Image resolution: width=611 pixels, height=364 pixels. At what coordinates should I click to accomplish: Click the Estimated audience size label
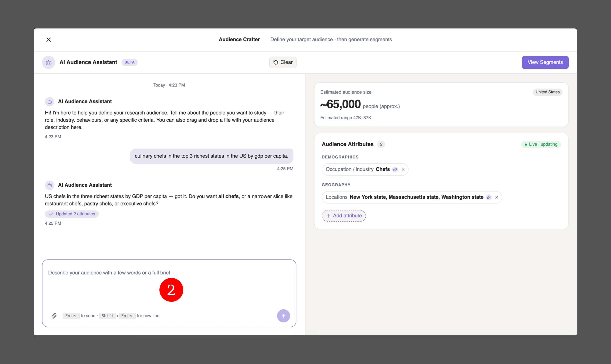tap(346, 92)
